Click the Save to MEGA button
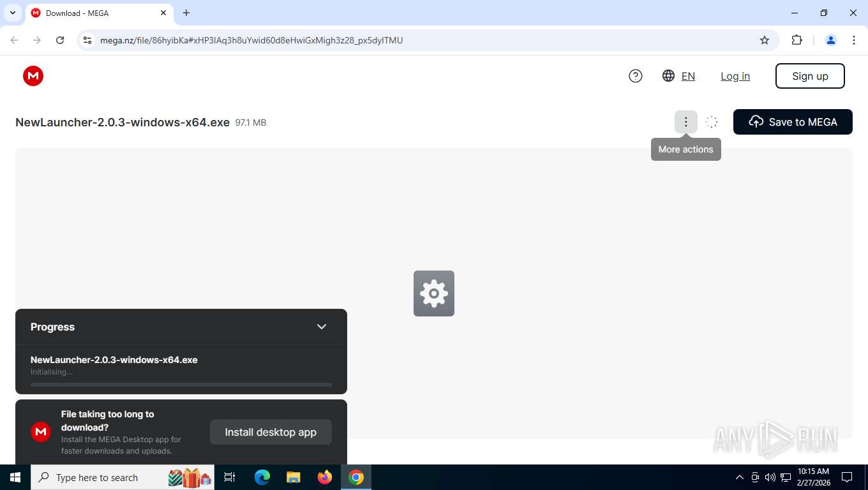The width and height of the screenshot is (868, 490). [x=793, y=122]
